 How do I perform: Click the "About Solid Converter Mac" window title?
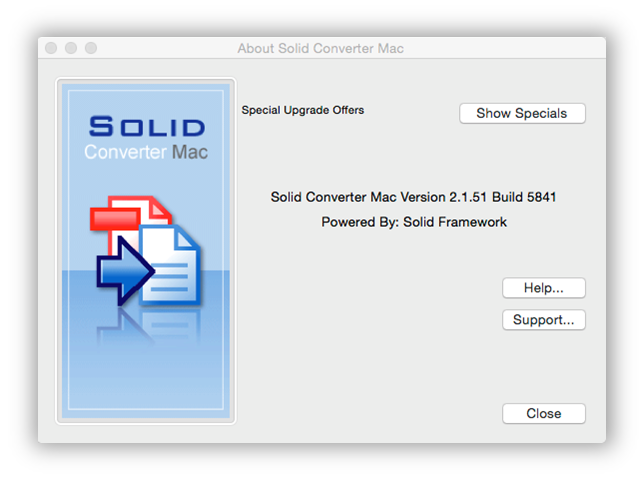coord(320,48)
